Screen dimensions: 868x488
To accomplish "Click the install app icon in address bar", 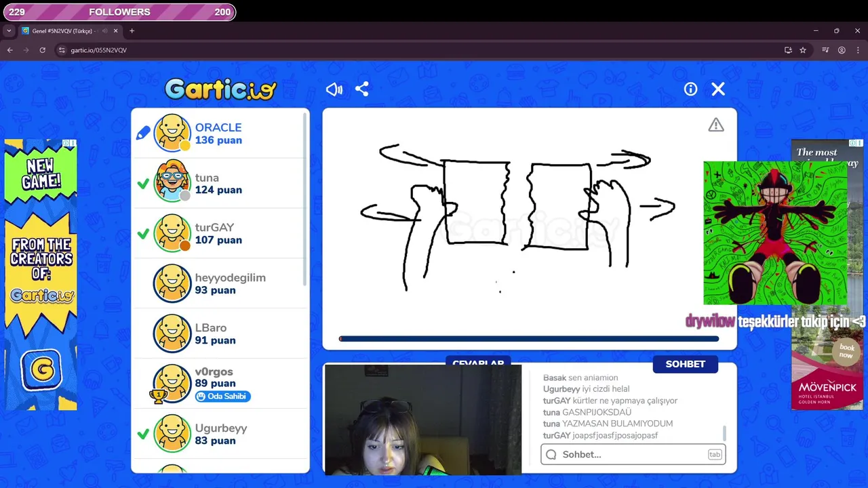I will coord(788,50).
